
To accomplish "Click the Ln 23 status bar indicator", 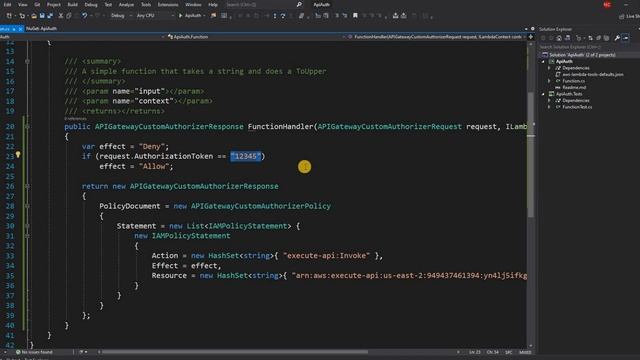I will (x=474, y=352).
